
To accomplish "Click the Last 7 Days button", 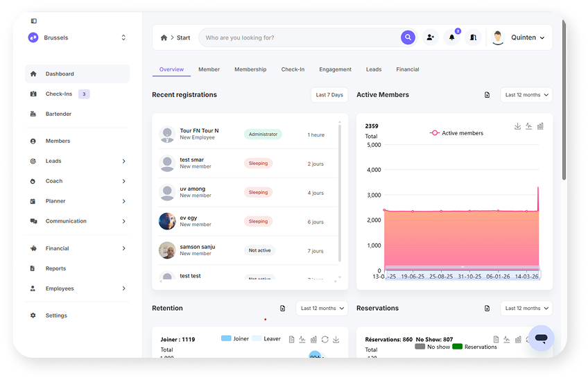I will (329, 95).
